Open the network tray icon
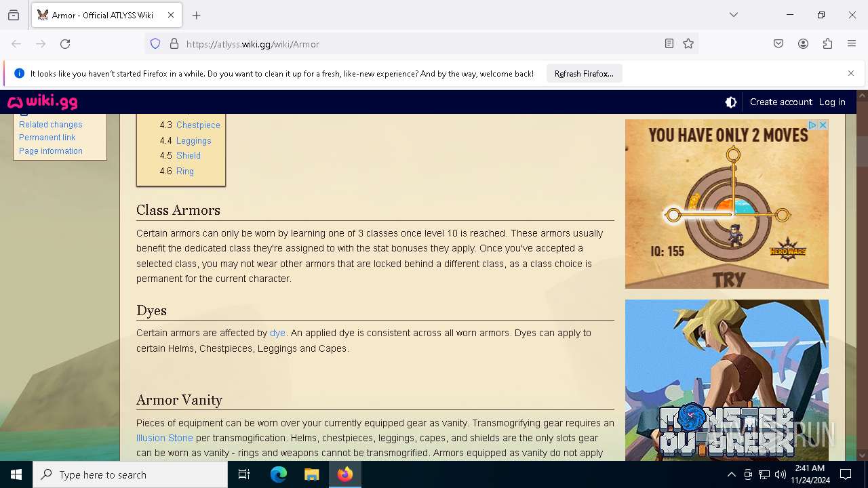Viewport: 868px width, 488px height. pos(764,474)
